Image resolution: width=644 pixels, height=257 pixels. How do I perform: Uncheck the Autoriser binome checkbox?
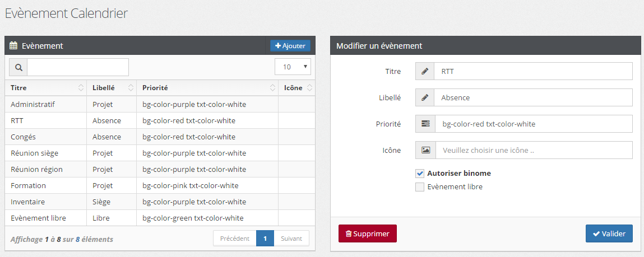[420, 174]
